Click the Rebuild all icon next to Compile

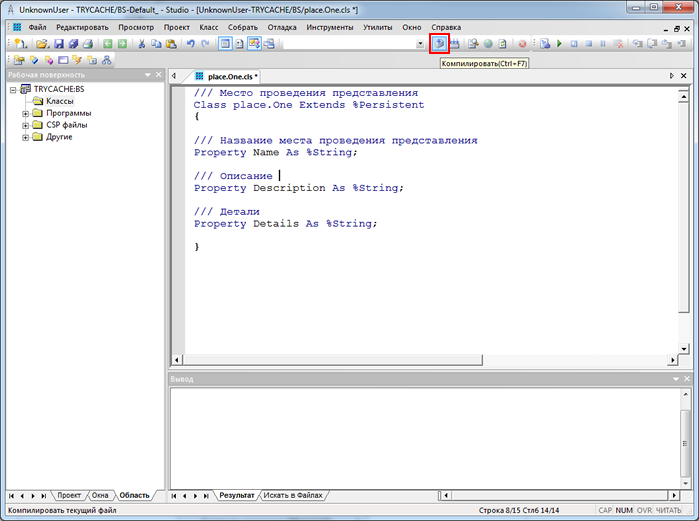(x=454, y=44)
